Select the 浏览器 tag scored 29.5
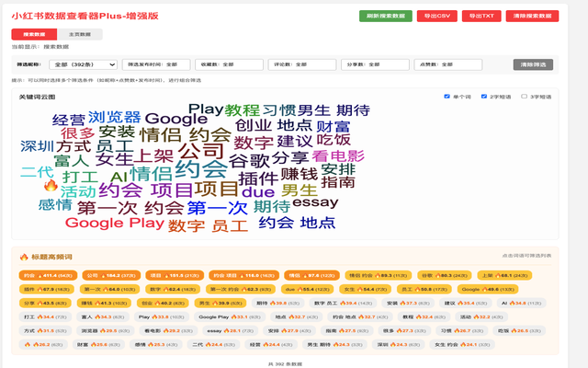 (x=106, y=331)
